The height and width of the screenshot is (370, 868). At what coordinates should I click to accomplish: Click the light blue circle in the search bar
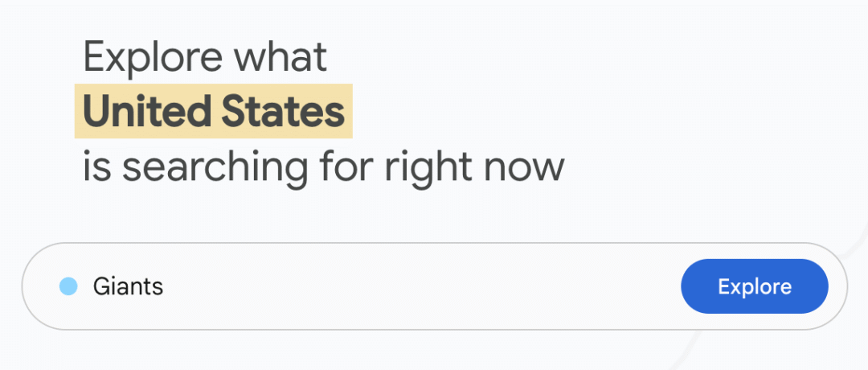click(68, 286)
